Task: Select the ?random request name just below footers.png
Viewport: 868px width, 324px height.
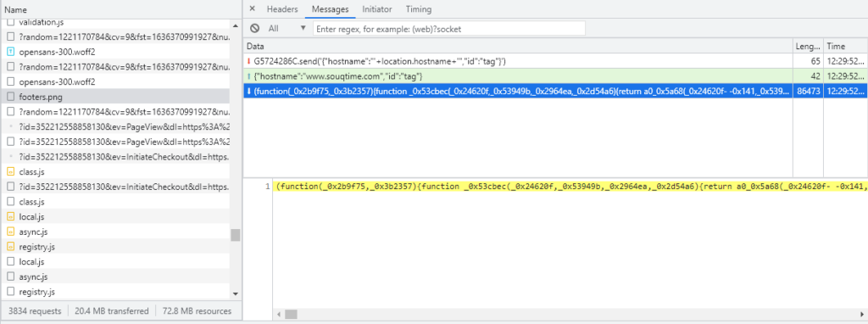Action: [124, 111]
